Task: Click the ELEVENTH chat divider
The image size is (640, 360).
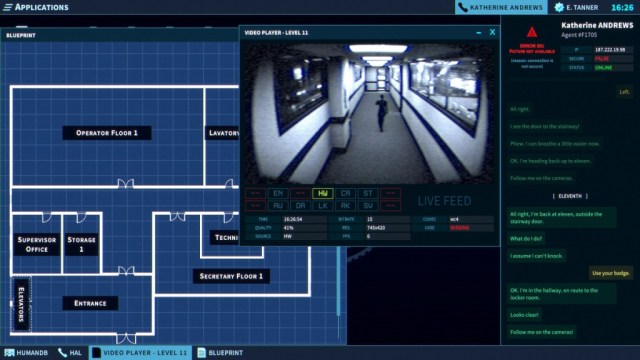Action: pos(570,196)
